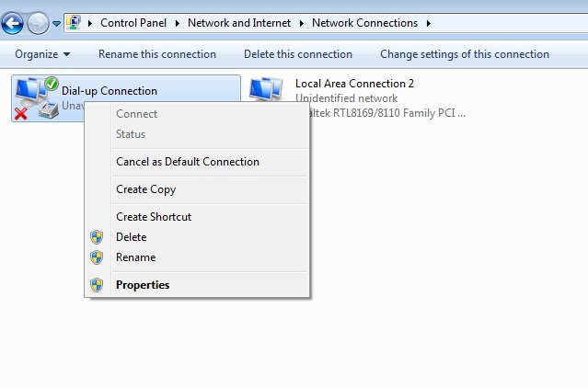Choose Create Shortcut in context menu
This screenshot has height=388, width=588.
[x=154, y=217]
